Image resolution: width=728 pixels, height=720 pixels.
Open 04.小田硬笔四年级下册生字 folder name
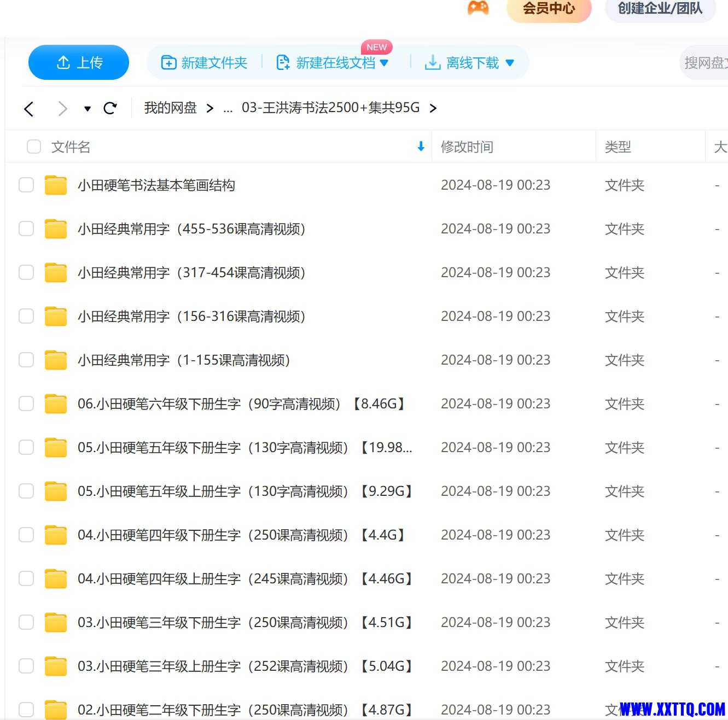(x=242, y=535)
